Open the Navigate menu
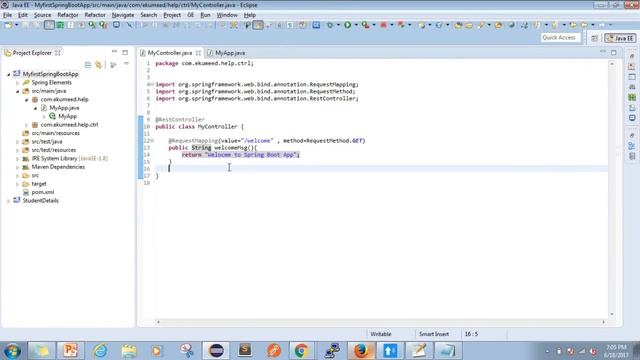This screenshot has width=640, height=360. click(123, 15)
